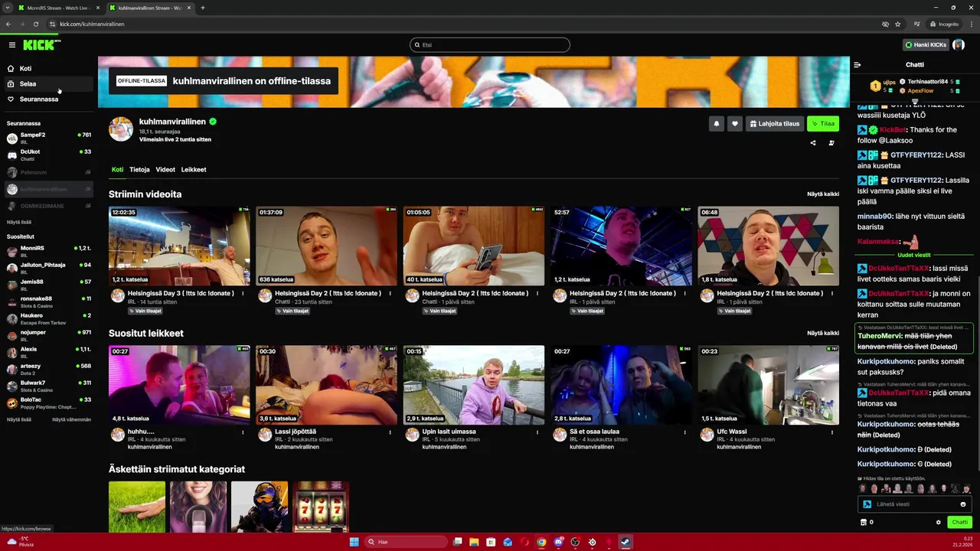The image size is (980, 551).
Task: Reload the page in Chrome
Action: 35,24
